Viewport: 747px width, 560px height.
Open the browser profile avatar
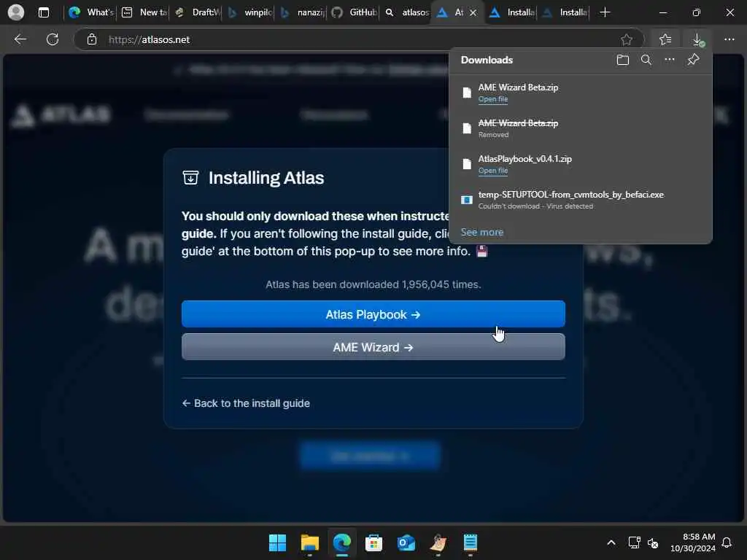tap(16, 12)
